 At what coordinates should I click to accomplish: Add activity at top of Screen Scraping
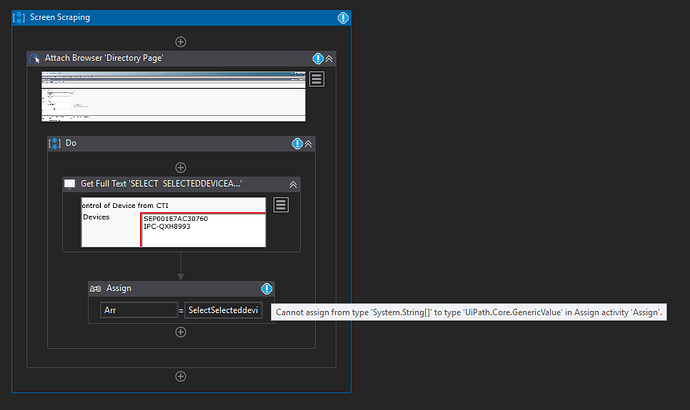[x=180, y=42]
